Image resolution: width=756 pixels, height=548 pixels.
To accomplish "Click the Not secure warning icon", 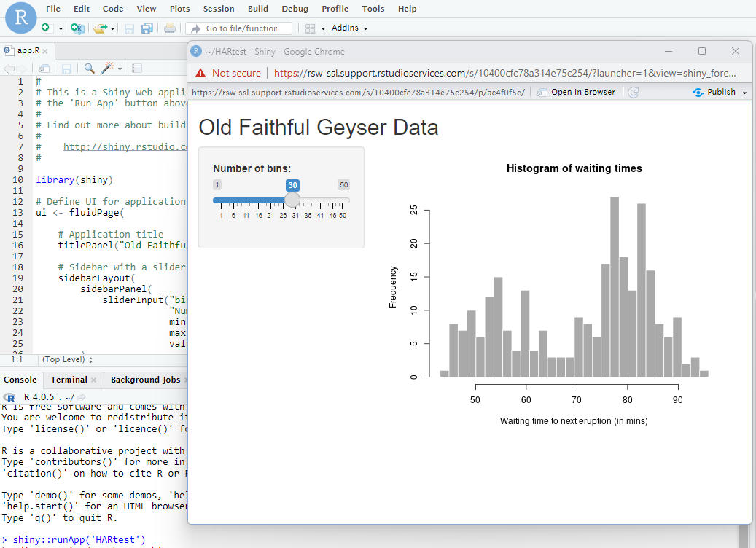I will [200, 73].
